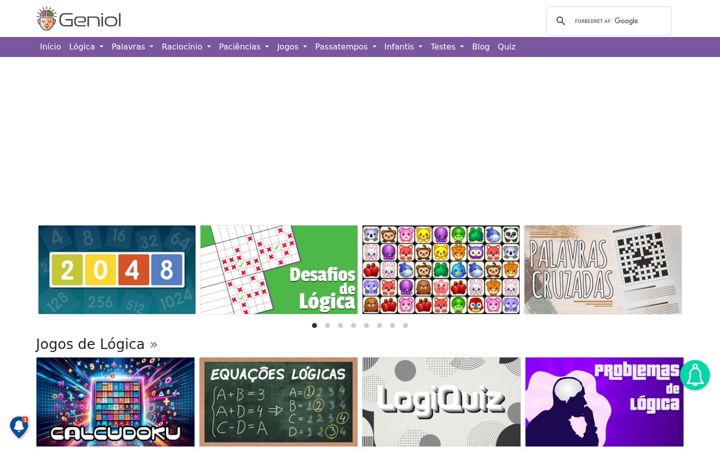Image resolution: width=720 pixels, height=450 pixels.
Task: Open the Desafios de Lógica banner
Action: pyautogui.click(x=279, y=270)
